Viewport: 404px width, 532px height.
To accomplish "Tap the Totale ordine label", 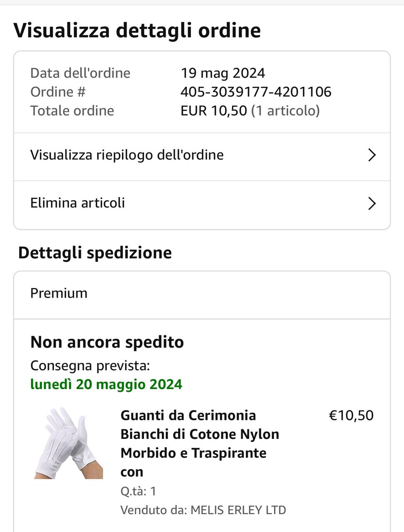I will point(72,111).
